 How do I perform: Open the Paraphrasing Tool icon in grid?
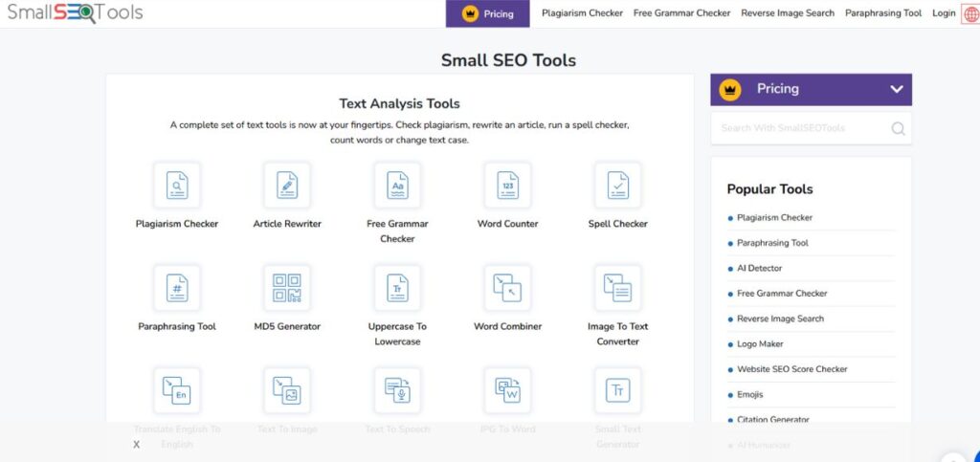177,288
